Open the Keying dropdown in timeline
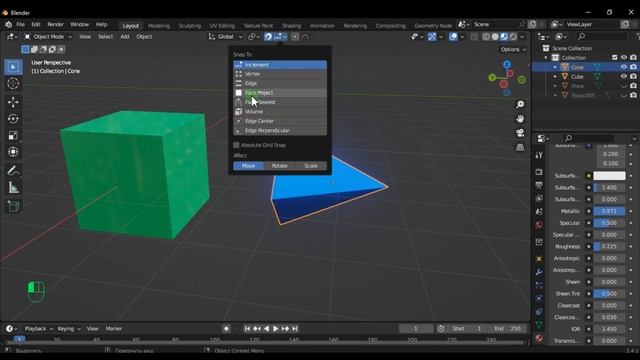 click(69, 329)
